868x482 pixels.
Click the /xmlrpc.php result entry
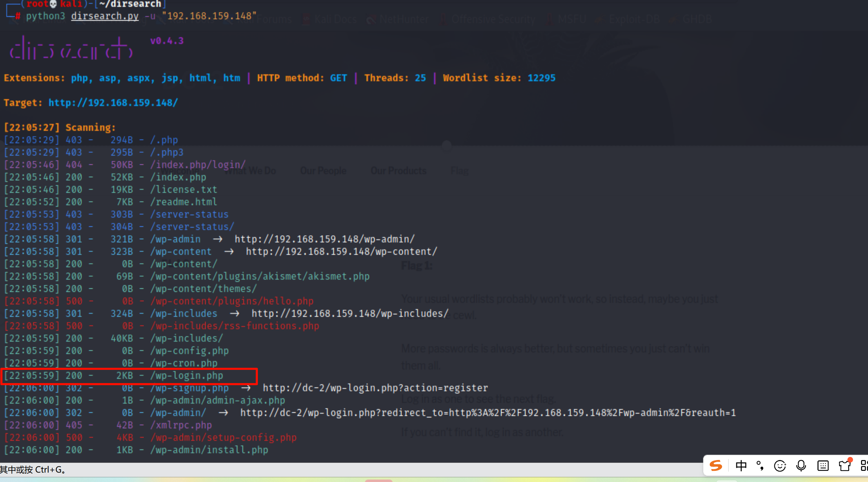click(181, 425)
